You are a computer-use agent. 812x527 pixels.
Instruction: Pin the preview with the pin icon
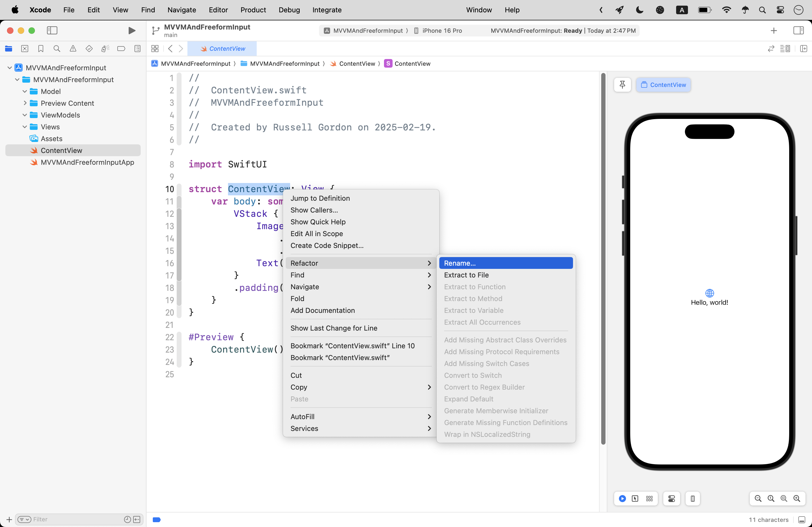point(622,85)
